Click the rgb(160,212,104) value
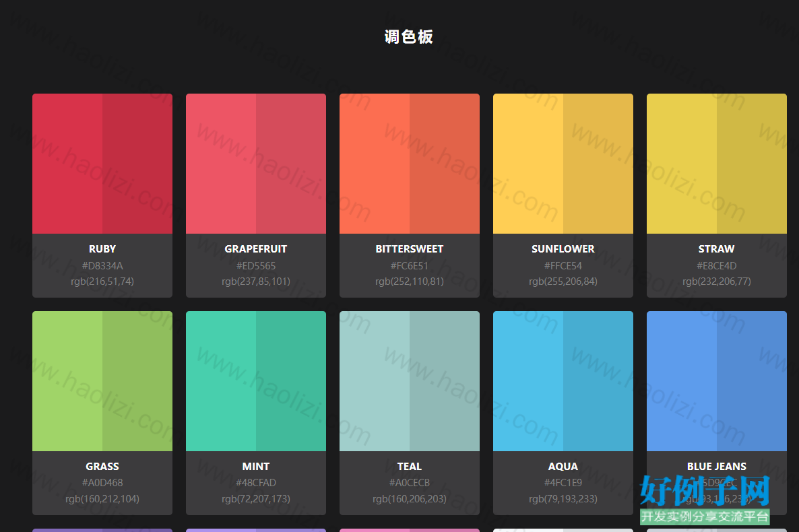 [102, 499]
